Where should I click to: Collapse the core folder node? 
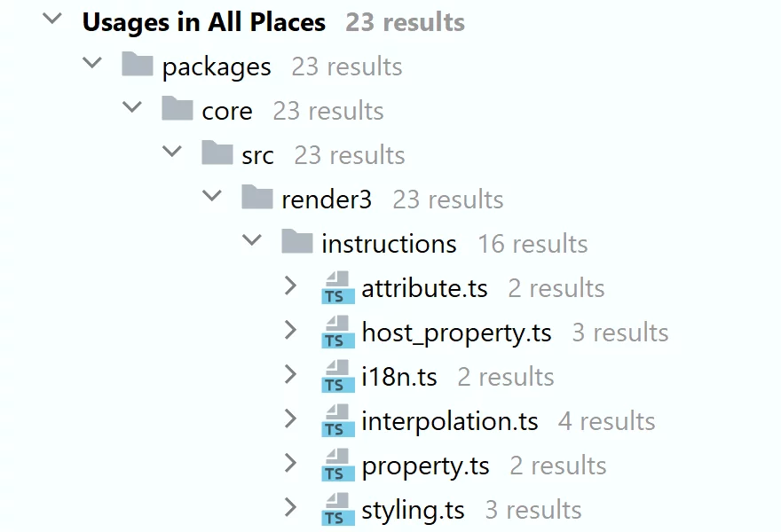click(x=132, y=107)
